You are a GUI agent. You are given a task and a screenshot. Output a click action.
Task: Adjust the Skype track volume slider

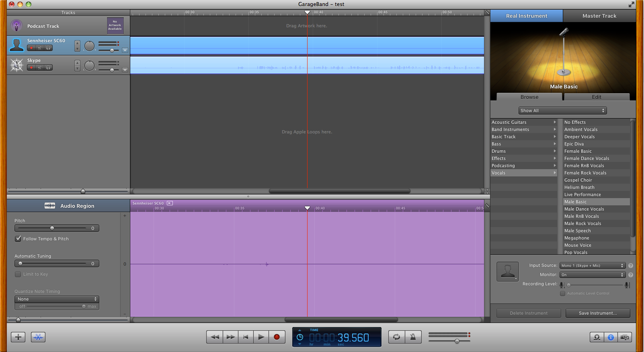(x=112, y=70)
